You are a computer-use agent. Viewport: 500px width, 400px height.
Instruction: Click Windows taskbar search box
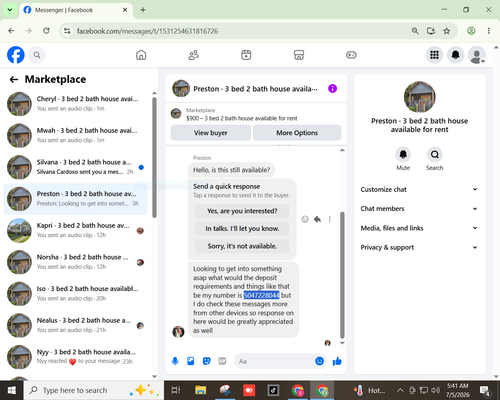[x=94, y=390]
